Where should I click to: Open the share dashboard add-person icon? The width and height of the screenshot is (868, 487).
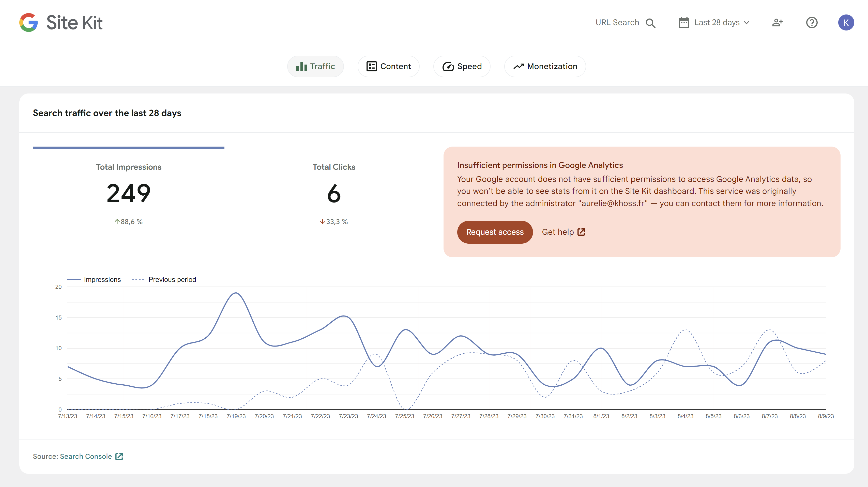pos(777,23)
